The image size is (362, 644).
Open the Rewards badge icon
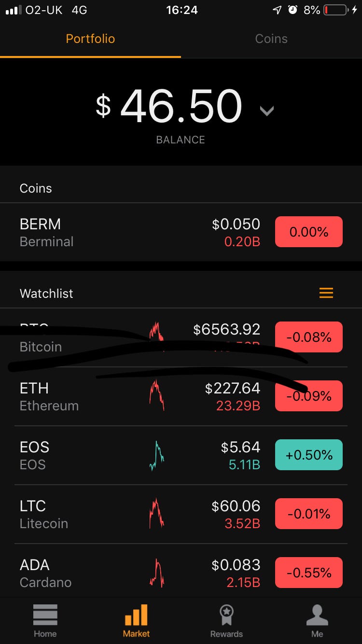click(x=226, y=615)
